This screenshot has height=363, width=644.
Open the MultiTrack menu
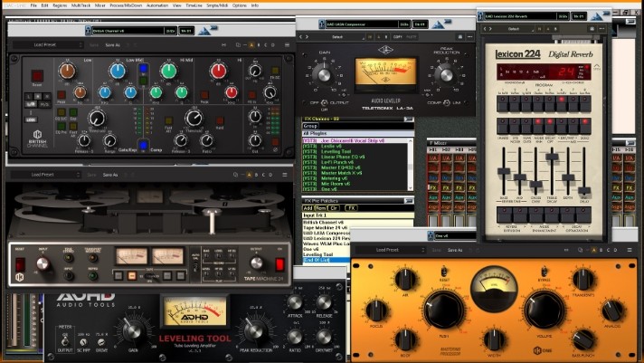pos(80,5)
